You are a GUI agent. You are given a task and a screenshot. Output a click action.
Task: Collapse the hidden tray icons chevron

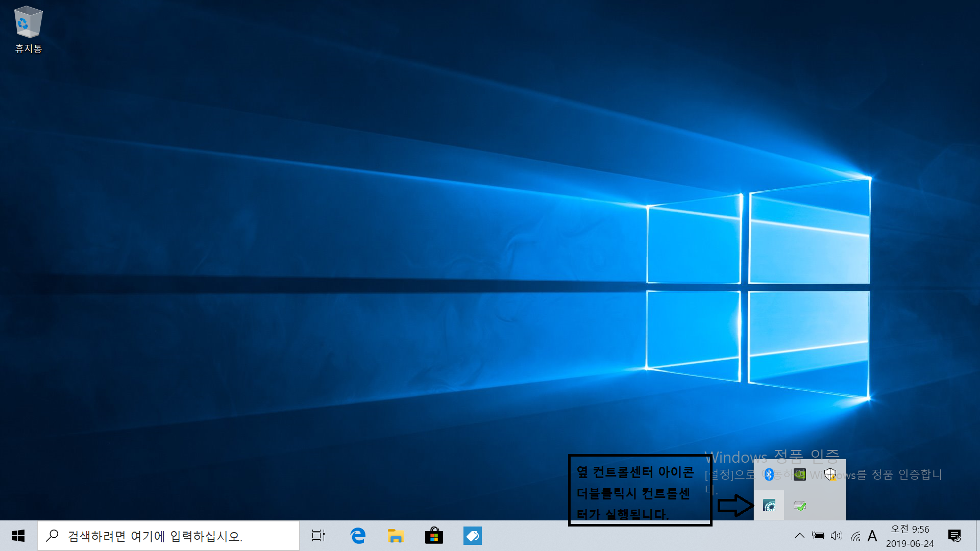pyautogui.click(x=800, y=536)
